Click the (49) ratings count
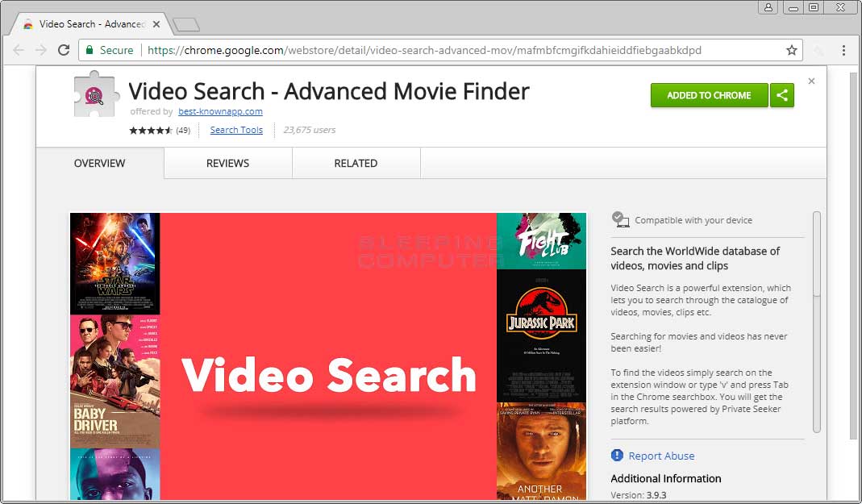The width and height of the screenshot is (862, 504). tap(183, 131)
